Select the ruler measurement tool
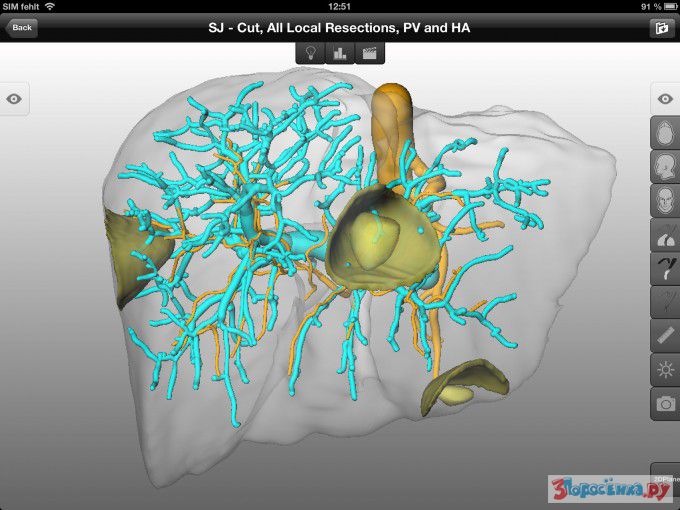 click(665, 336)
